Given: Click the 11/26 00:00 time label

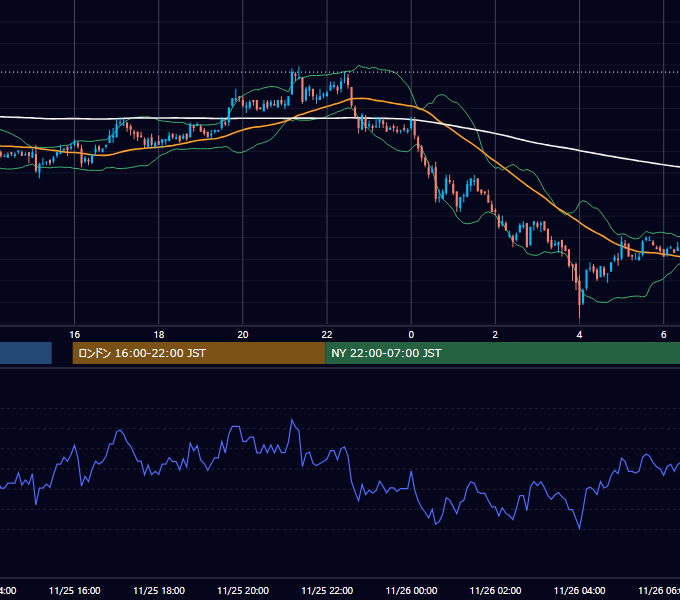Looking at the screenshot, I should pos(411,590).
